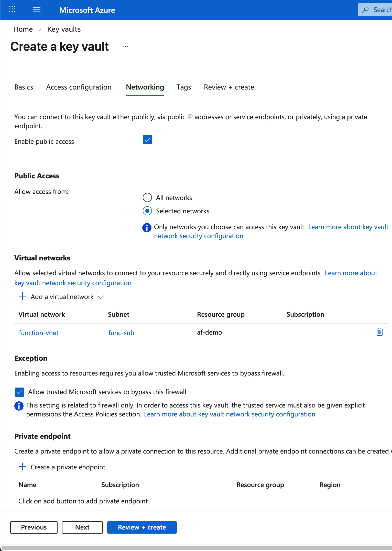Click the Key vaults breadcrumb

[64, 29]
